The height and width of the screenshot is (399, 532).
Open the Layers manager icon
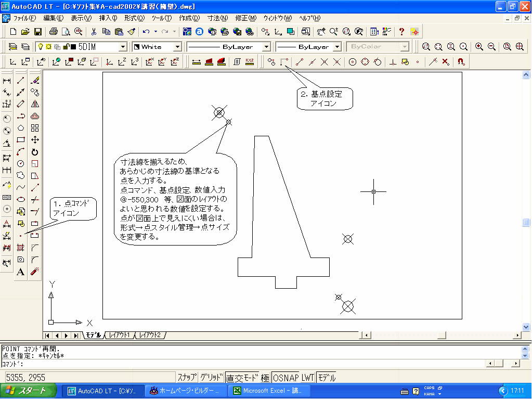12,47
